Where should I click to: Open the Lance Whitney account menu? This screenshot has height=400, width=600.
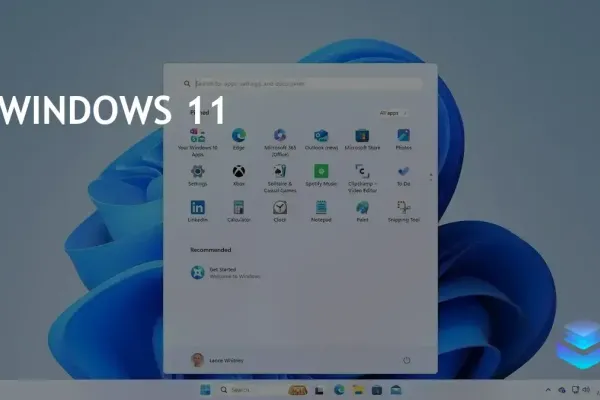(217, 360)
